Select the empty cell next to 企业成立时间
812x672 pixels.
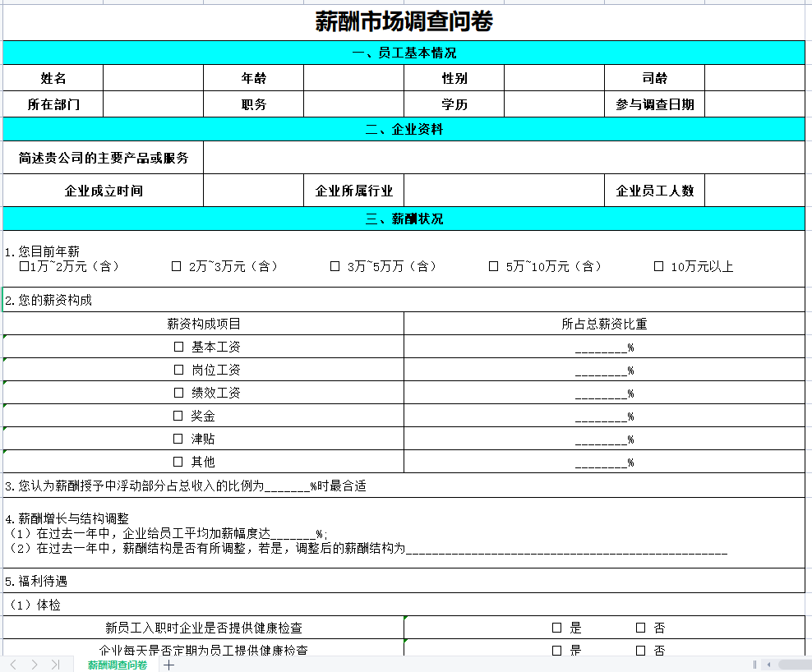pyautogui.click(x=253, y=191)
